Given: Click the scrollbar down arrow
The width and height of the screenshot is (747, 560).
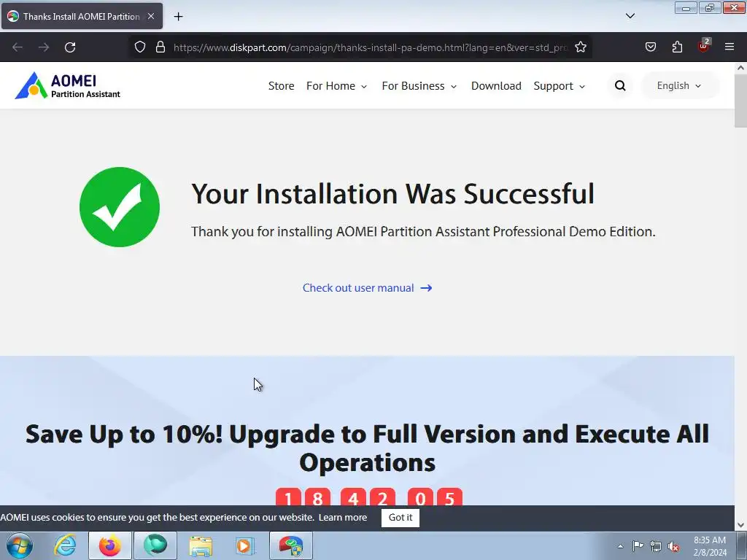Looking at the screenshot, I should [x=740, y=525].
